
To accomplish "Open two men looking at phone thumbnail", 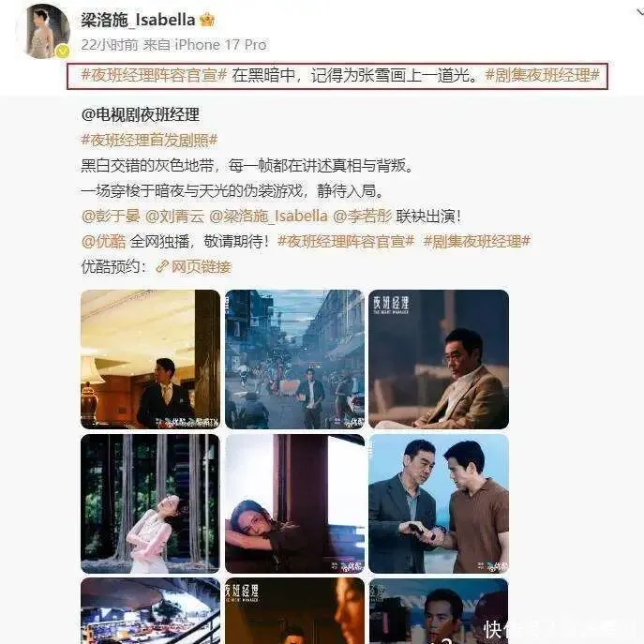I will (x=439, y=504).
